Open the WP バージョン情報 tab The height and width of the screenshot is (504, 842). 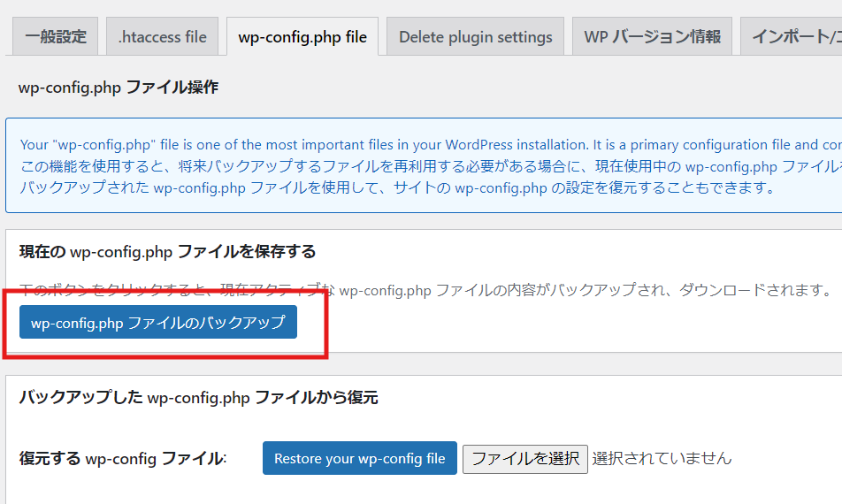point(652,36)
